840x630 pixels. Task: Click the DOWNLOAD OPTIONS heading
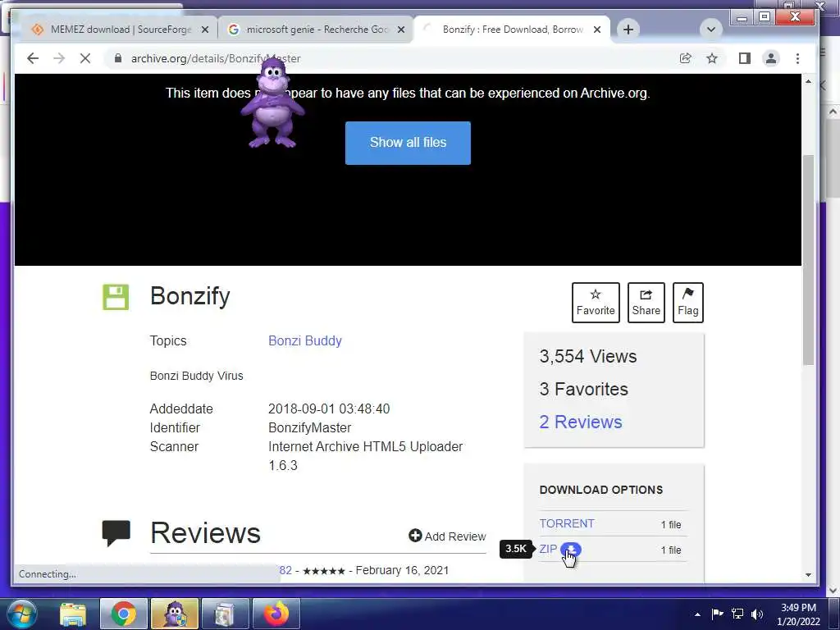601,490
